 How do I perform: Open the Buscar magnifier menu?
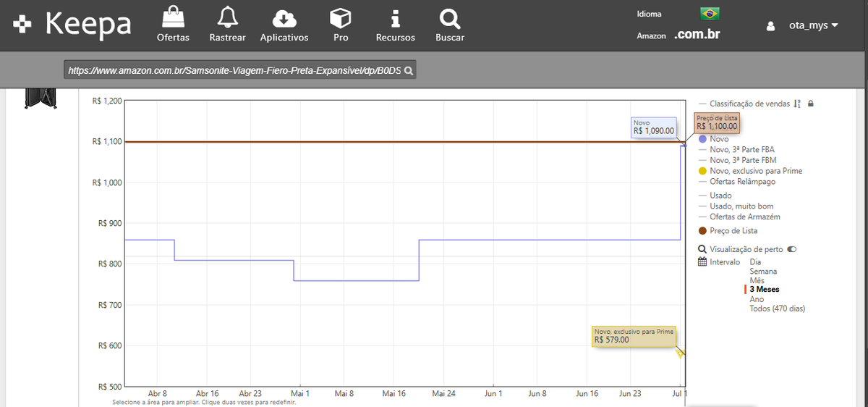point(450,24)
